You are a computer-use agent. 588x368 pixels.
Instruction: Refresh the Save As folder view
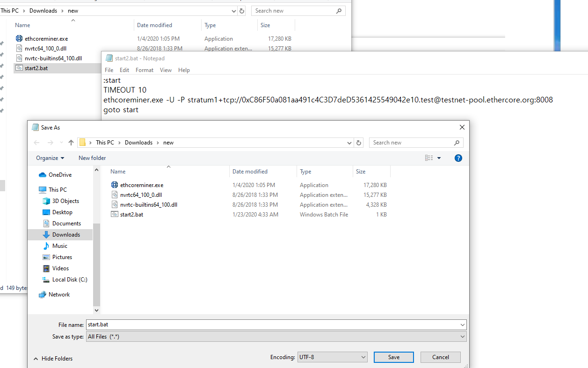tap(359, 143)
